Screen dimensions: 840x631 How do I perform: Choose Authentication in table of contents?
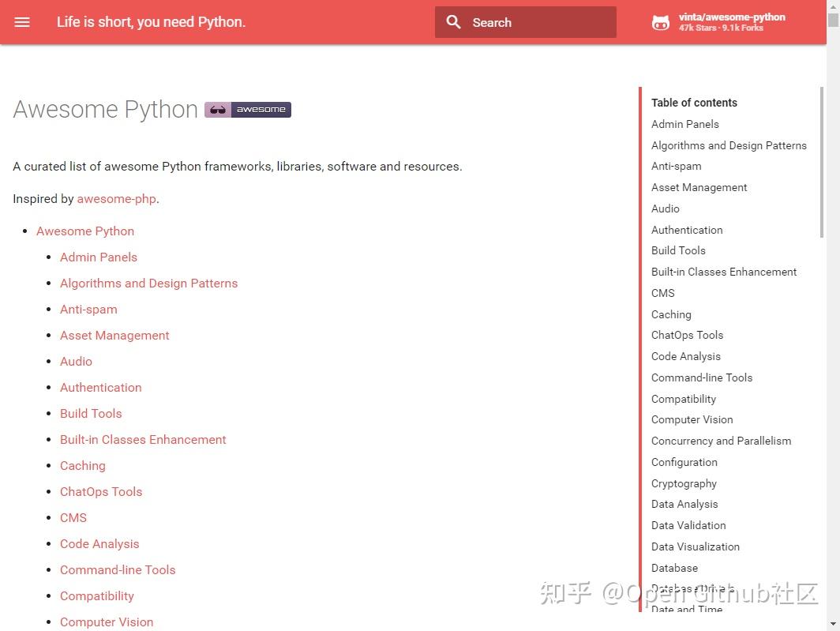pyautogui.click(x=687, y=230)
